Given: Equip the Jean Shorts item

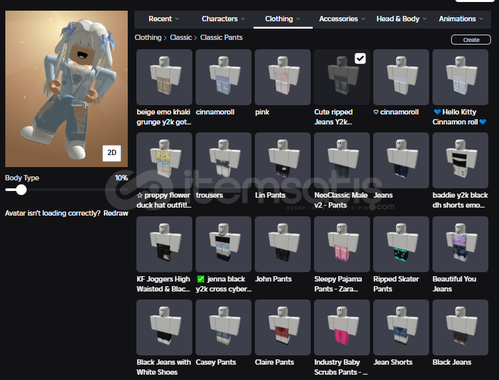Looking at the screenshot, I should click(x=401, y=327).
